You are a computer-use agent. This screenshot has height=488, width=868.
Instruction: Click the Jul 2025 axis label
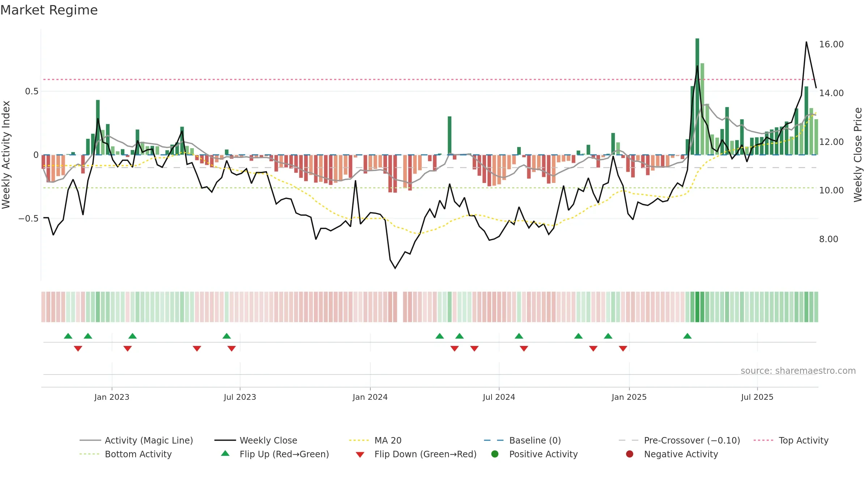click(757, 397)
